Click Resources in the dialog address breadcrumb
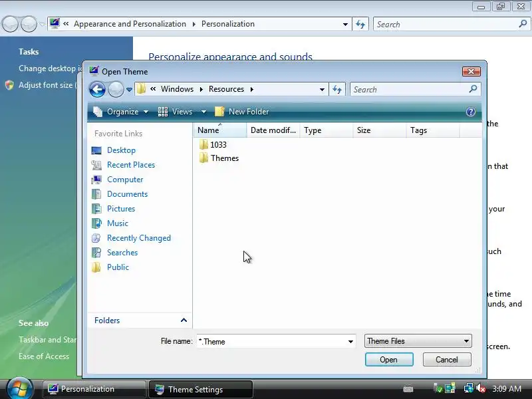 (x=226, y=89)
